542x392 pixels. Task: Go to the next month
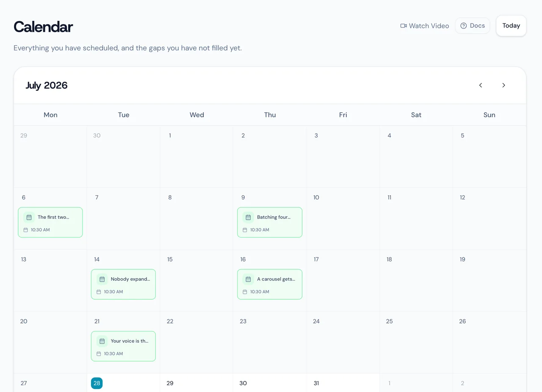coord(503,85)
